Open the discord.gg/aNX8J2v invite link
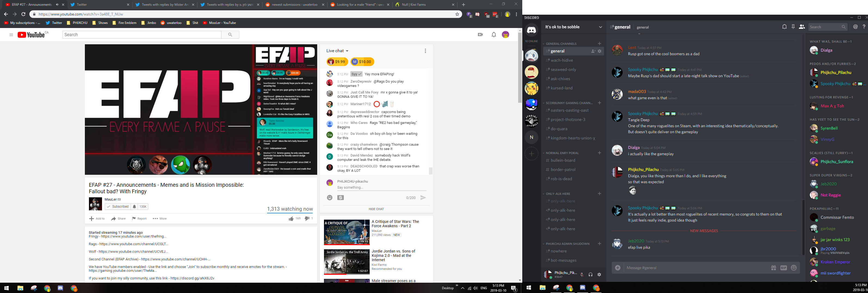This screenshot has width=868, height=293. [x=192, y=279]
